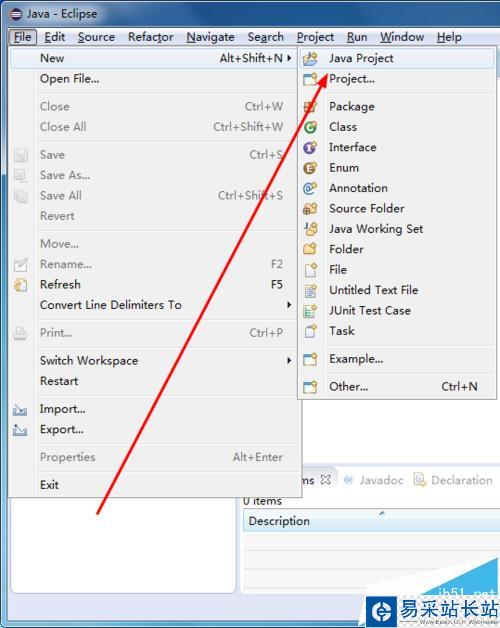Open the Run menu
This screenshot has width=500, height=628.
click(x=357, y=37)
